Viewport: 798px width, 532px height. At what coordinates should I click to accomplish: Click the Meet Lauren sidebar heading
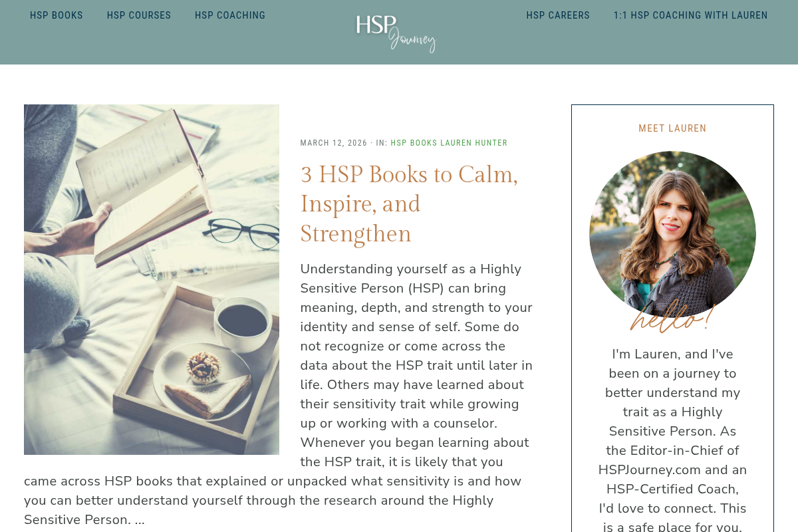click(x=672, y=128)
